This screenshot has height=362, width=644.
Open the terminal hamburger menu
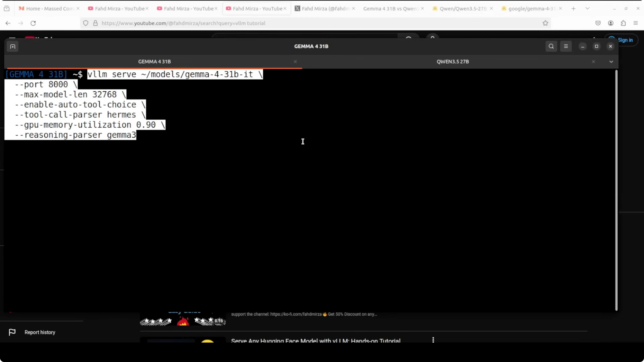point(566,47)
